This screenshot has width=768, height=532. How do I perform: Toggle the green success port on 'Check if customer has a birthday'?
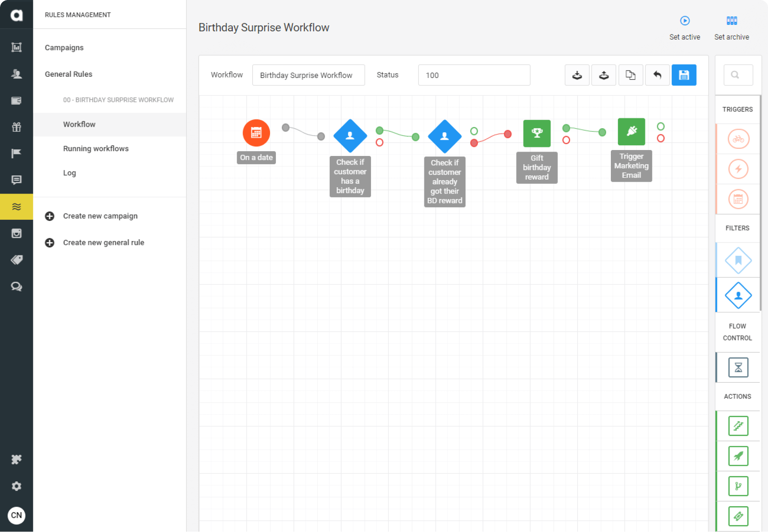coord(379,129)
